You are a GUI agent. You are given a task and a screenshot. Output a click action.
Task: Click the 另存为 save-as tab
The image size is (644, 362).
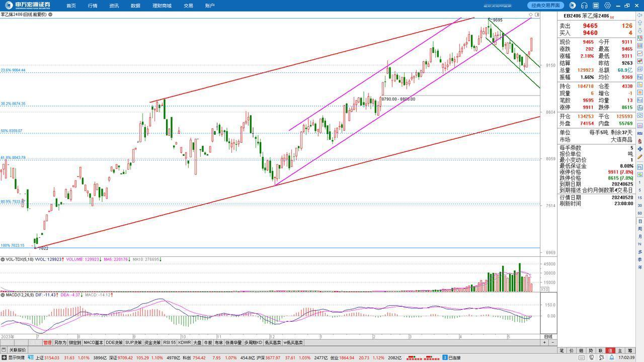coord(60,342)
